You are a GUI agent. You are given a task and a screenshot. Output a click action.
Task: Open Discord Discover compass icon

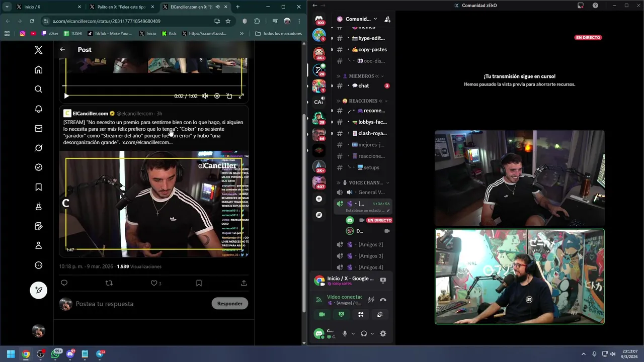tap(319, 215)
